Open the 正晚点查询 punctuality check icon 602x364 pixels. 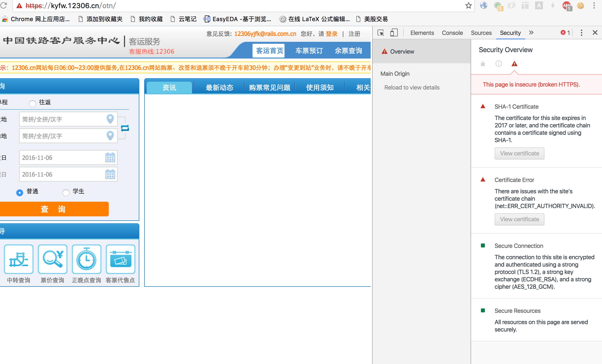(x=86, y=259)
